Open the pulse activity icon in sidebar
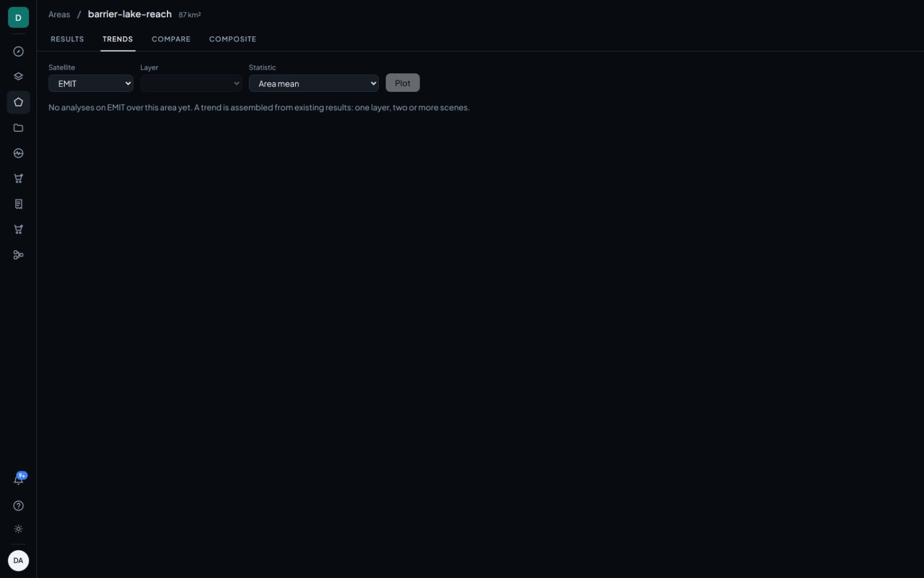Image resolution: width=924 pixels, height=578 pixels. pyautogui.click(x=18, y=153)
